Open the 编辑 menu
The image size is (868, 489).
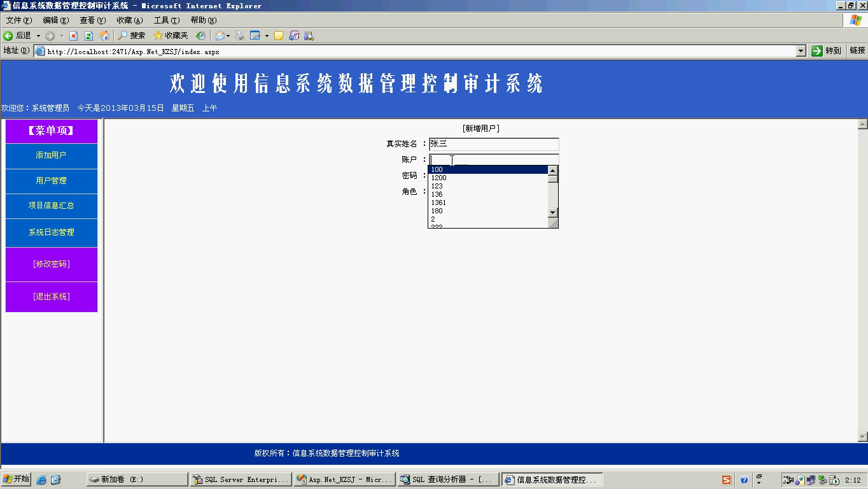pos(56,20)
